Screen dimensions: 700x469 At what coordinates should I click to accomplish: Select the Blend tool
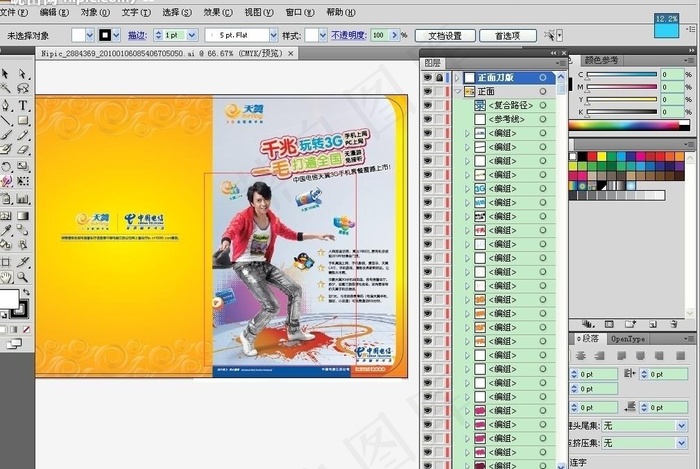click(x=22, y=230)
